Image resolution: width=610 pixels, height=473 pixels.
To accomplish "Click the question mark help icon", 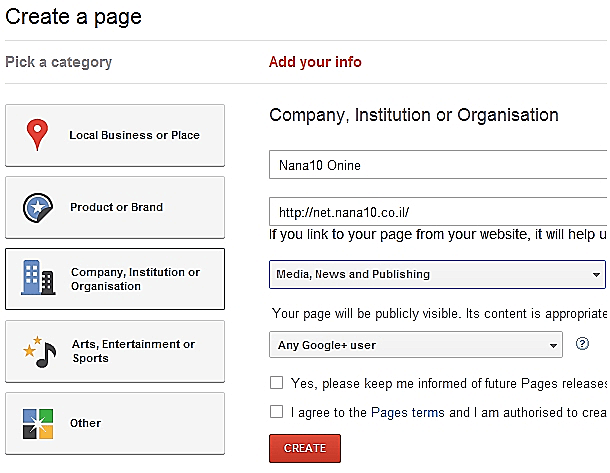I will (x=583, y=345).
